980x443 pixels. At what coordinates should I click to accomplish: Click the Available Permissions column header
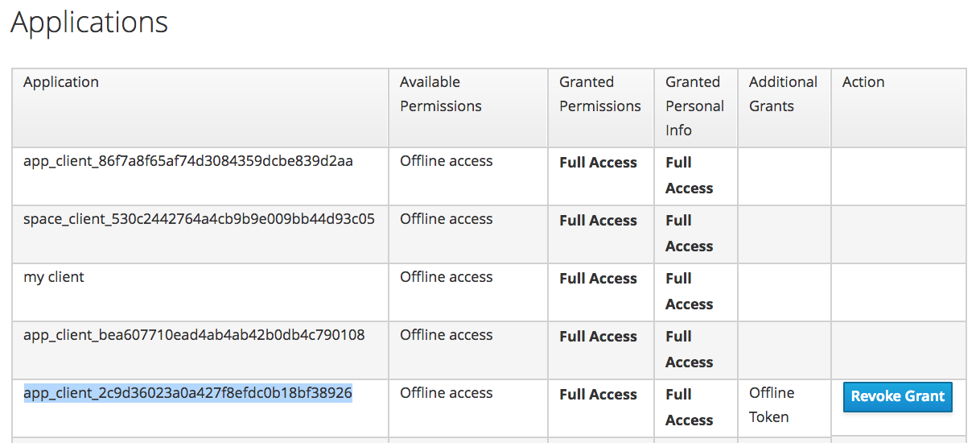(x=440, y=94)
